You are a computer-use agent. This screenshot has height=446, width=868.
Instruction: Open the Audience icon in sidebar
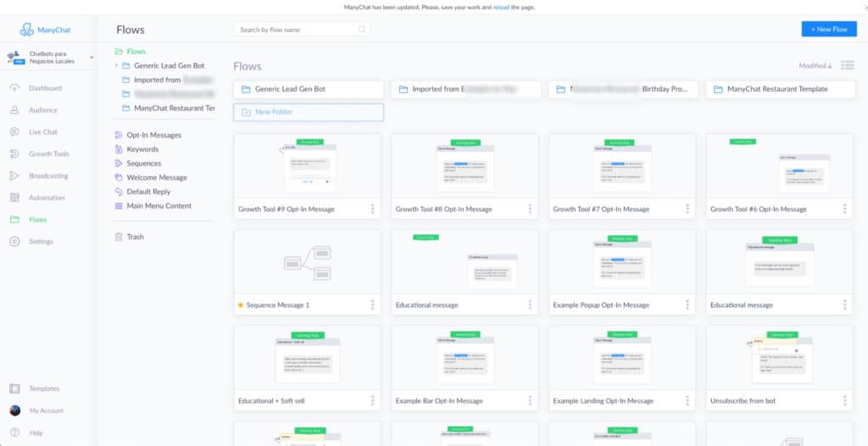pos(15,110)
